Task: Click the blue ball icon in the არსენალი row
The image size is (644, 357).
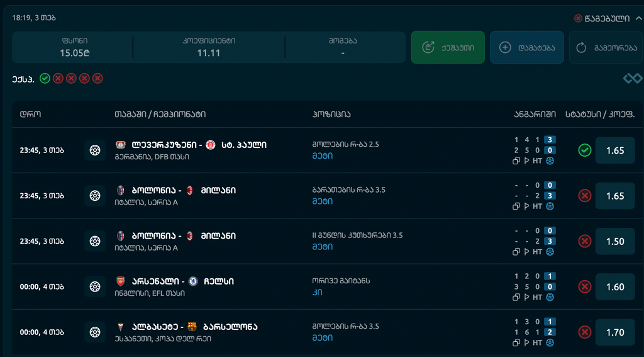Action: [550, 297]
